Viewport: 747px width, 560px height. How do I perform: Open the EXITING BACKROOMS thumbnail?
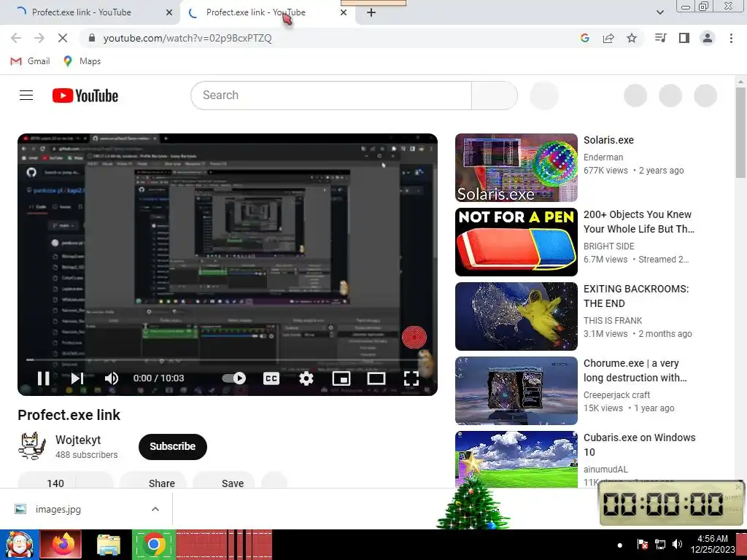pyautogui.click(x=516, y=316)
